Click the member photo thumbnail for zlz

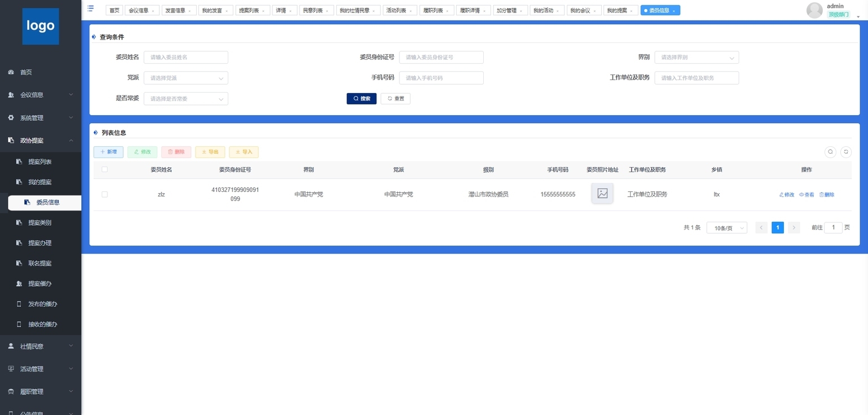pyautogui.click(x=602, y=193)
